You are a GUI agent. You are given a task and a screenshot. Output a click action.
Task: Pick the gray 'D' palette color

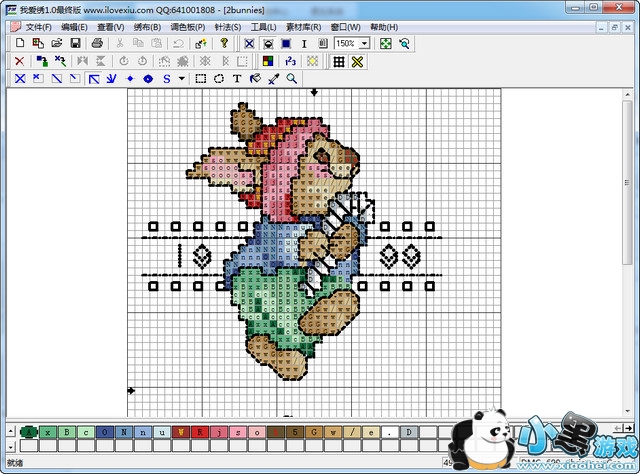[x=409, y=432]
